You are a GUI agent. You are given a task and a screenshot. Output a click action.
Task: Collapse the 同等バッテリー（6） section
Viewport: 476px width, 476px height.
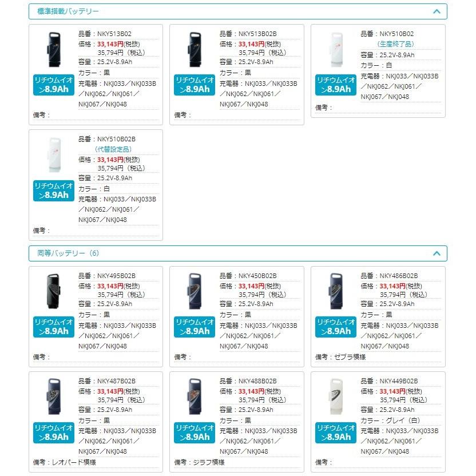(x=437, y=253)
